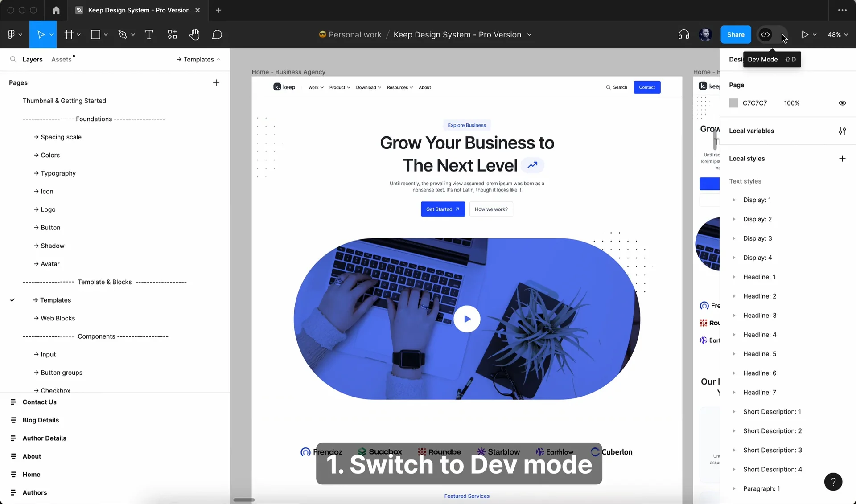Click the page color C7C7C7 swatch

click(733, 103)
